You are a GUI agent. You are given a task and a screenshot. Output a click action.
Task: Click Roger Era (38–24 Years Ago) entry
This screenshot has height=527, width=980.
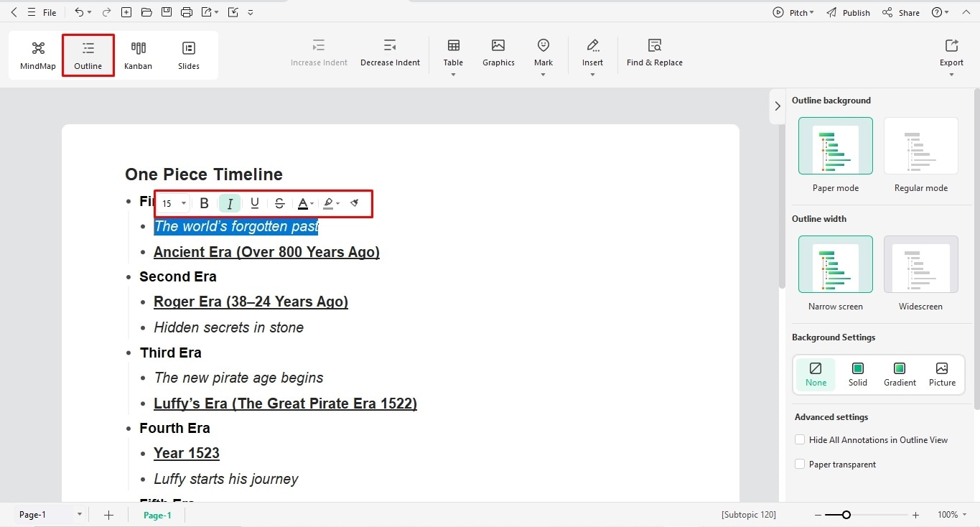[x=251, y=302]
